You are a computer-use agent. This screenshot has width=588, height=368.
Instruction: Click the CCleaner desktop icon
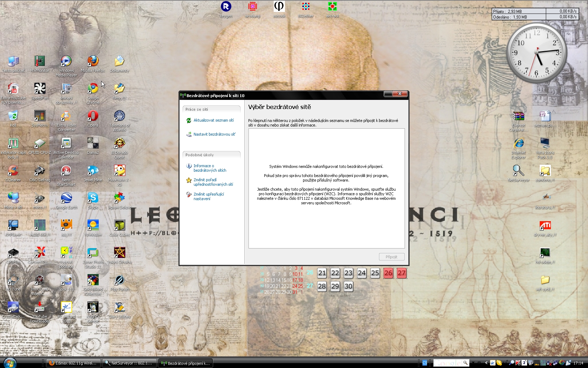(x=13, y=171)
